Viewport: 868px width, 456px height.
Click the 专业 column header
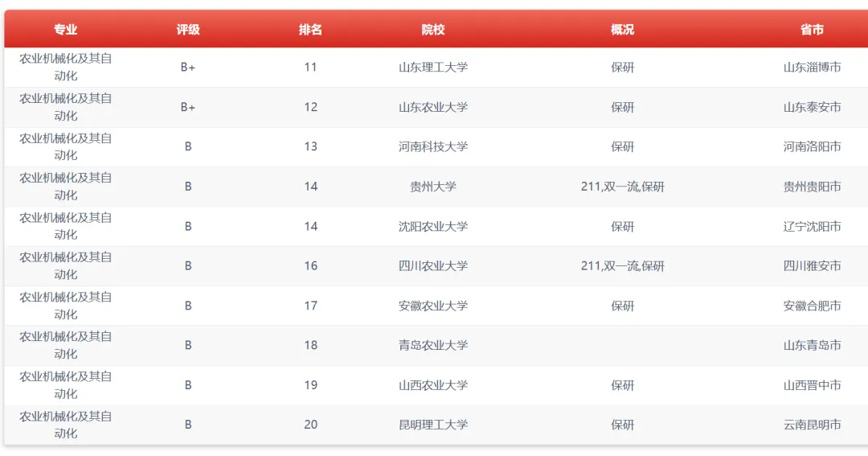tap(65, 30)
